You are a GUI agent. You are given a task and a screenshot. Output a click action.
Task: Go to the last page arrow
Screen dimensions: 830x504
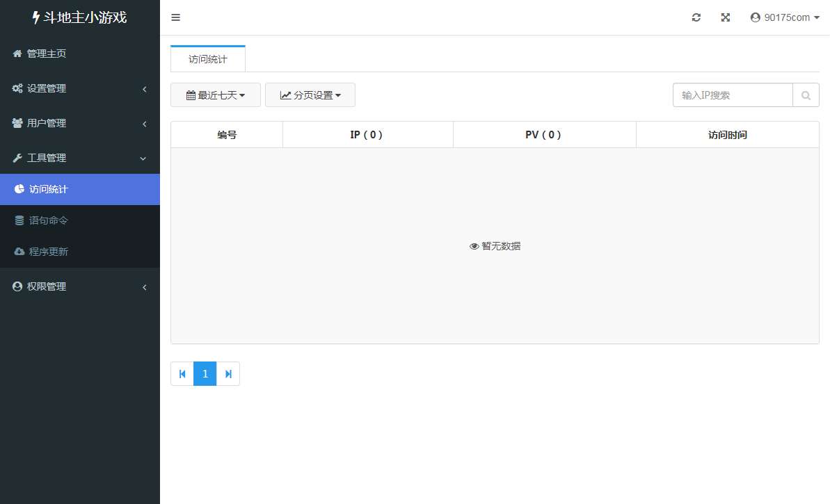pyautogui.click(x=228, y=374)
